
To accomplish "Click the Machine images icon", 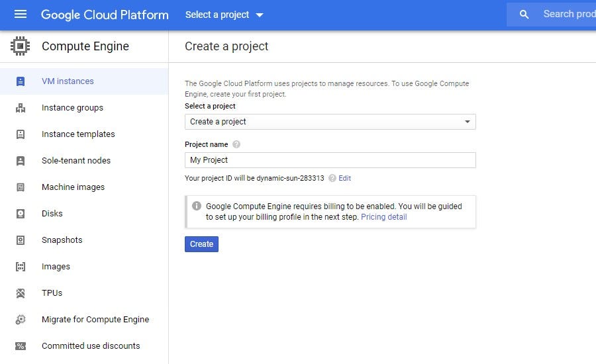I will click(x=21, y=187).
